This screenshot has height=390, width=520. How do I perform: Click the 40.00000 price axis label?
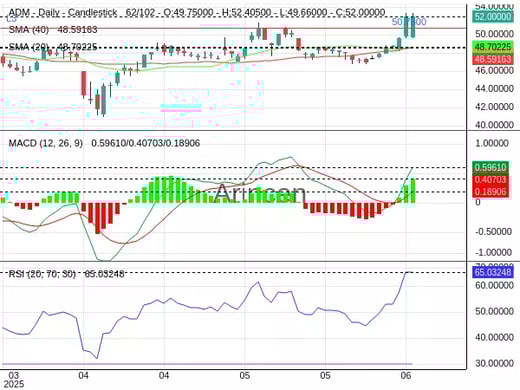(494, 125)
